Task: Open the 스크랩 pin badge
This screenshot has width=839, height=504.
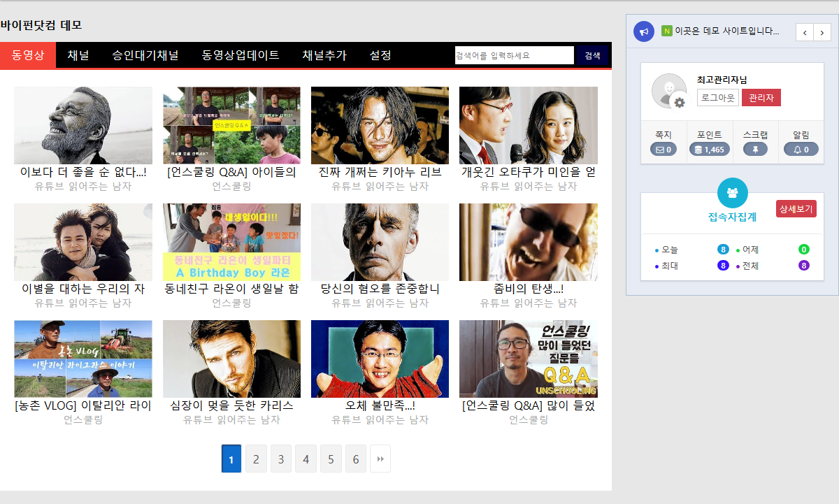Action: 755,150
